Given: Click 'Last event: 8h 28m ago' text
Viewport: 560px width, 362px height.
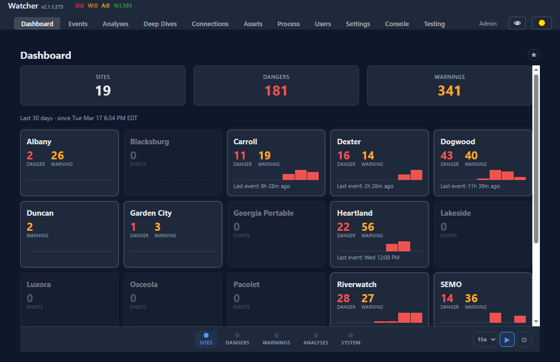Looking at the screenshot, I should [261, 186].
